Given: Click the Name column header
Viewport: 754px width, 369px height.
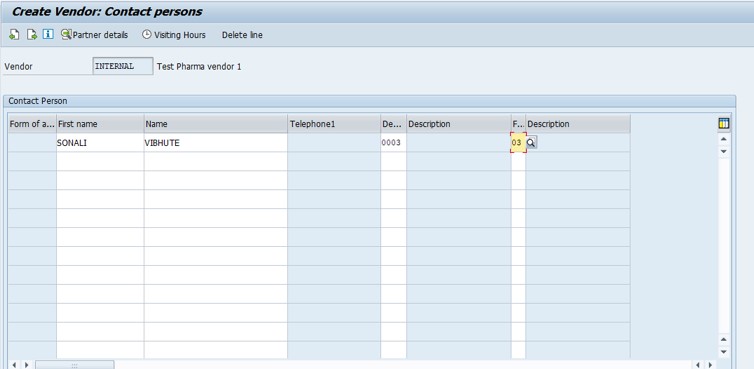Looking at the screenshot, I should pyautogui.click(x=215, y=124).
